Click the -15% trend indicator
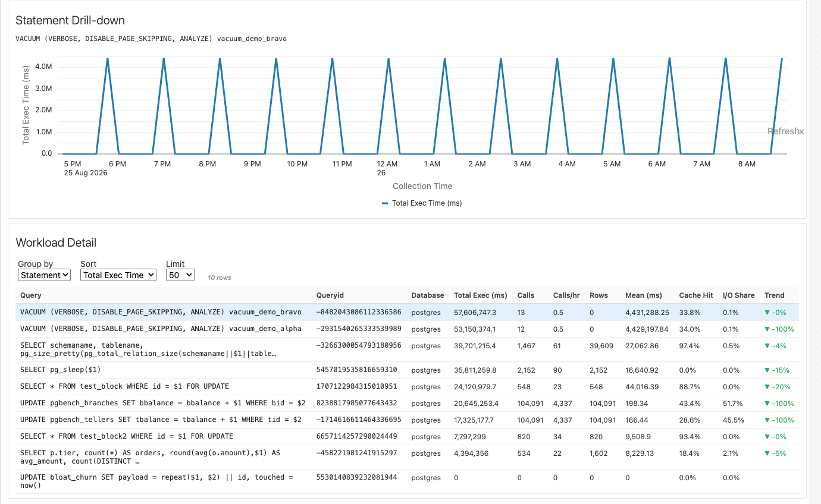This screenshot has height=504, width=821. (x=777, y=370)
